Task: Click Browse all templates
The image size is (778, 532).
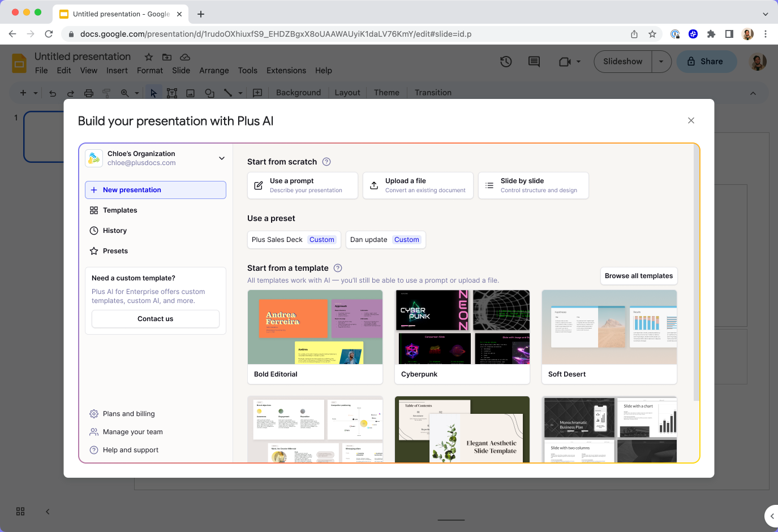Action: [x=639, y=276]
